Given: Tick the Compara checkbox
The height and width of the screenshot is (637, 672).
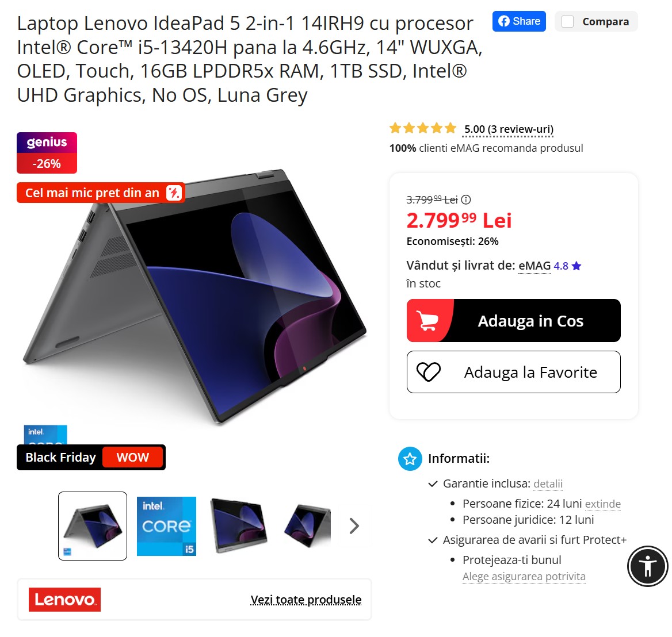Looking at the screenshot, I should pyautogui.click(x=567, y=22).
